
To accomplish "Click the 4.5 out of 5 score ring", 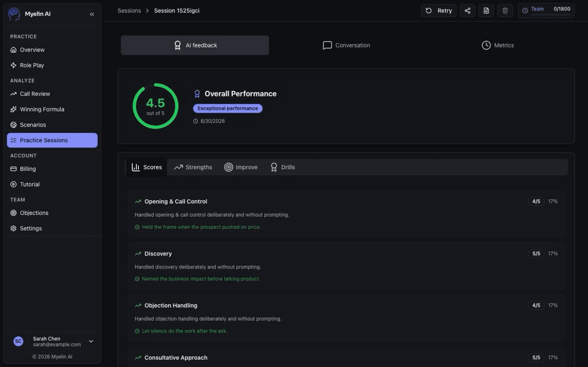I will point(156,106).
